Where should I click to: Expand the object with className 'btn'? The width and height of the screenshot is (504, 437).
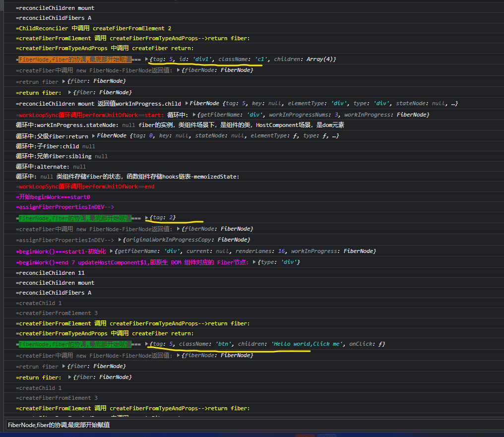[x=147, y=344]
